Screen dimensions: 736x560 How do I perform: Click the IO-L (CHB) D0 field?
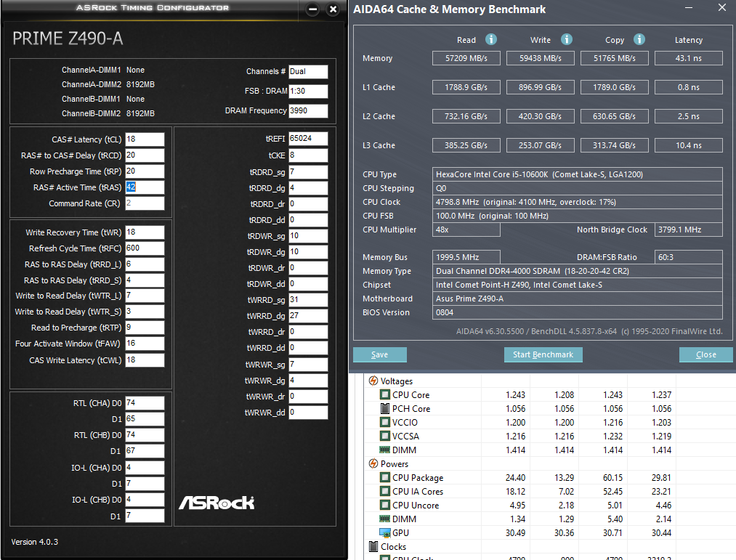145,500
